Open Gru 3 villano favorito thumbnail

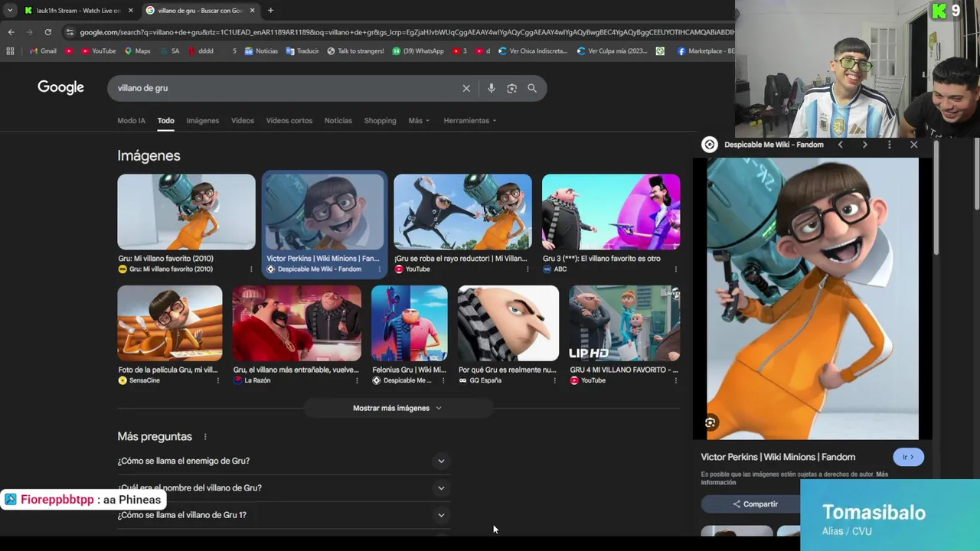[x=611, y=212]
